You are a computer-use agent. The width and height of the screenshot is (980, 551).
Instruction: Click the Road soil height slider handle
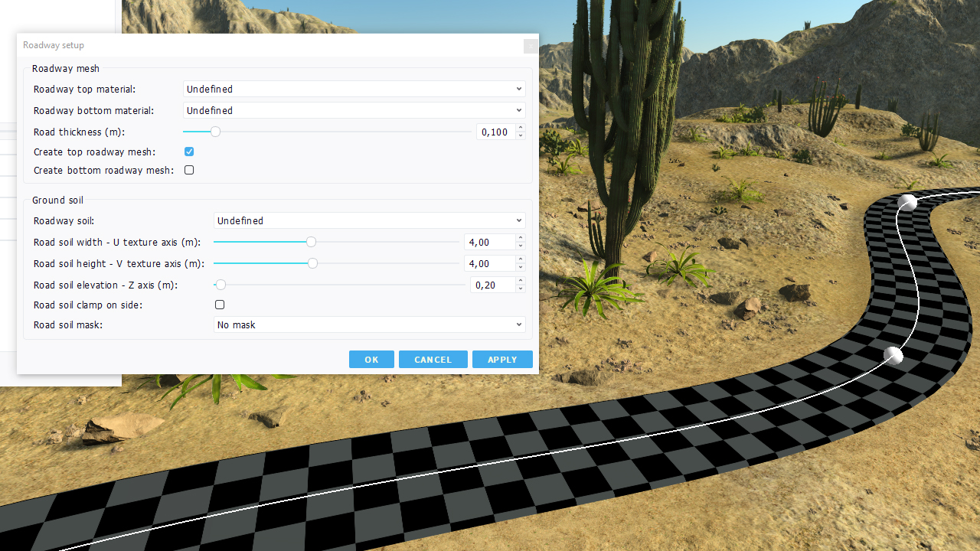click(312, 264)
